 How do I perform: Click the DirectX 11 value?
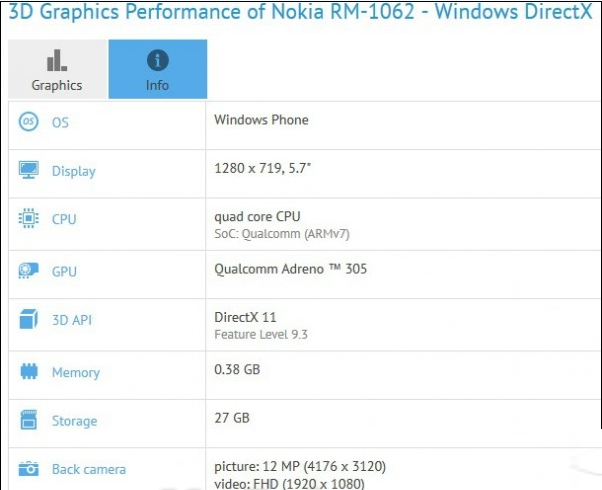coord(245,317)
